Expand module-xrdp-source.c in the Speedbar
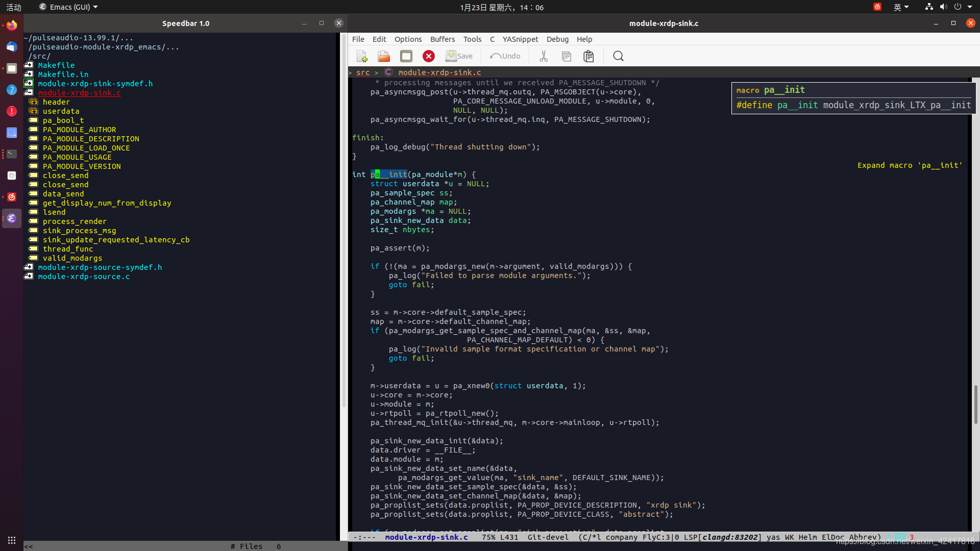Screen dimensions: 980x551 point(29,276)
